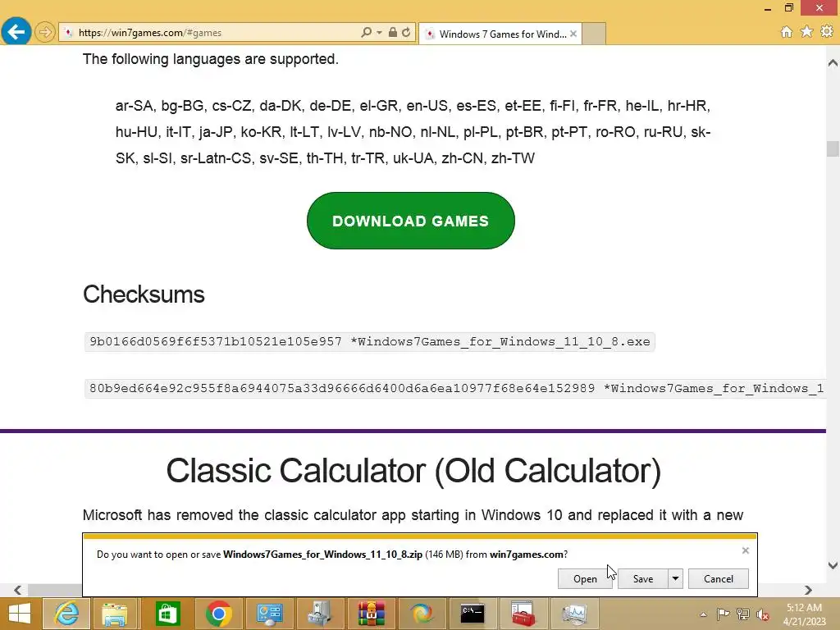Viewport: 840px width, 630px height.
Task: Refresh the page with the reload icon
Action: [406, 32]
